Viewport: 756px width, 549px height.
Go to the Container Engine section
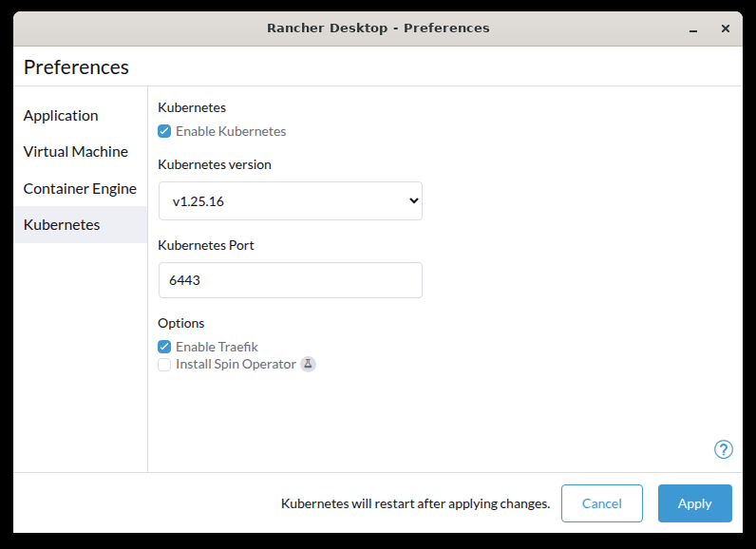pos(80,188)
